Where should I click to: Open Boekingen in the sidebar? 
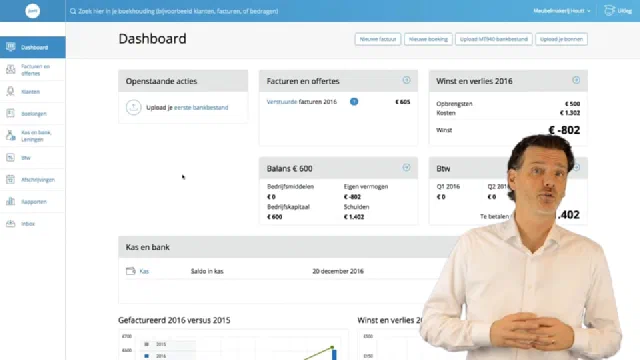[33, 113]
